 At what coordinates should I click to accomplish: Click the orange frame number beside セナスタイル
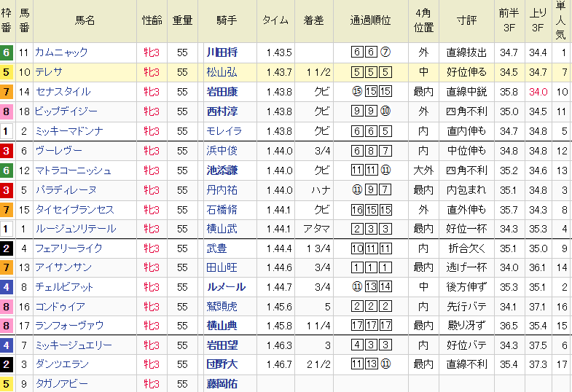tap(7, 92)
